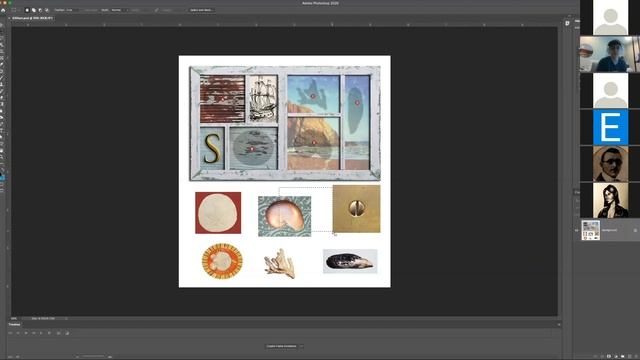
Task: Step to previous frame in Timeline
Action: point(18,333)
